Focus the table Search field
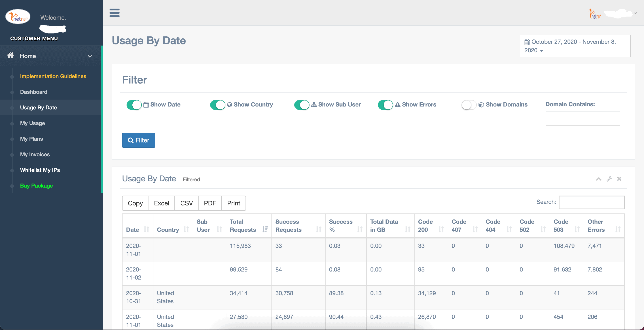Image resolution: width=644 pixels, height=330 pixels. pyautogui.click(x=592, y=202)
